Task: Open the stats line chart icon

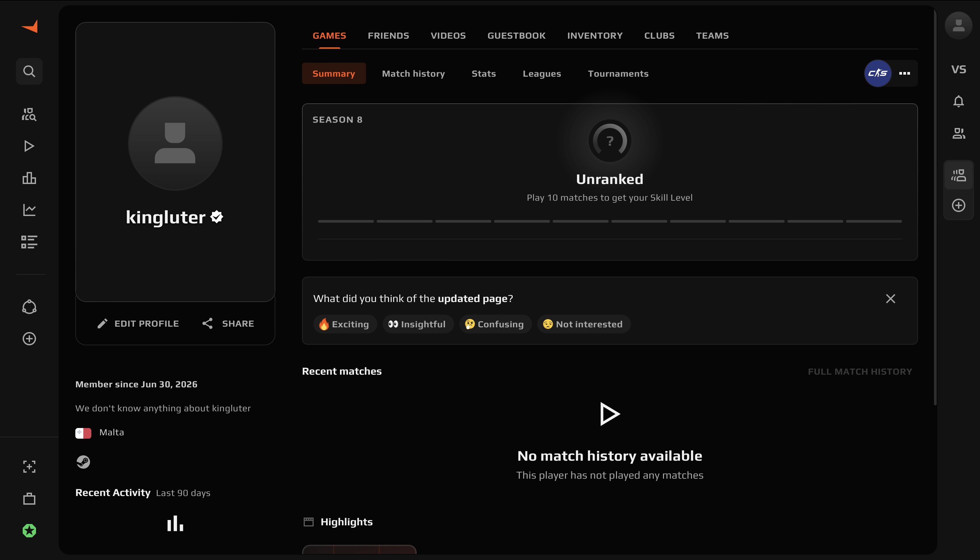Action: tap(29, 210)
